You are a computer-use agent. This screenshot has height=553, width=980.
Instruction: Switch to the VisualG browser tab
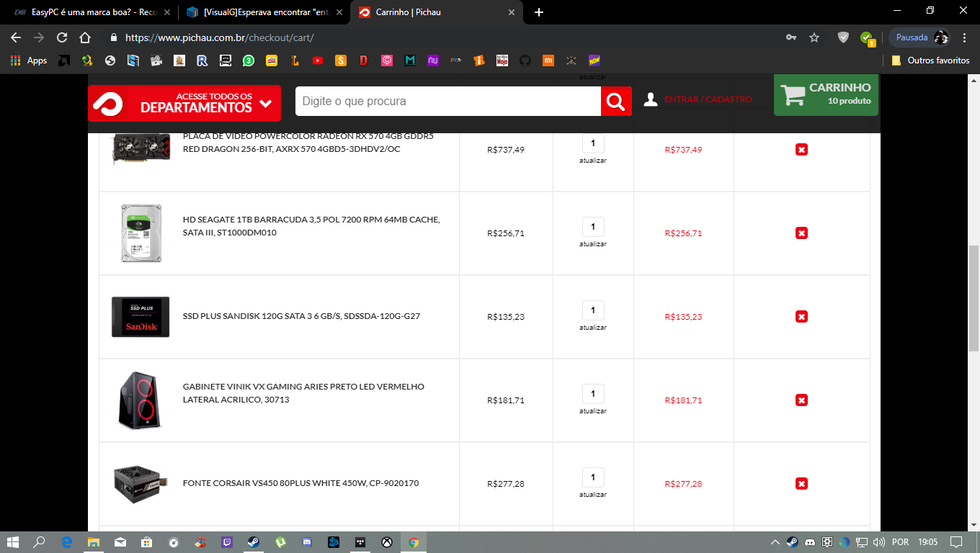pos(263,12)
